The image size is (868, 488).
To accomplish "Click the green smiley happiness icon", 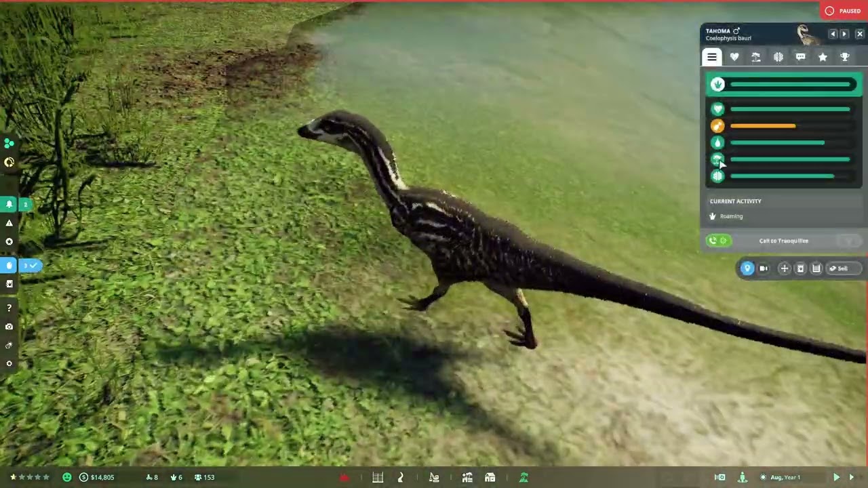I will (x=66, y=477).
